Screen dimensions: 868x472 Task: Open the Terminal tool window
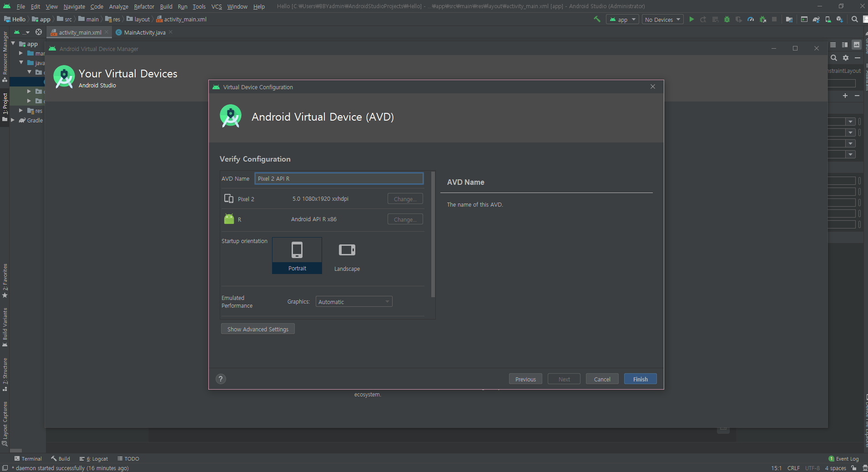pos(28,459)
